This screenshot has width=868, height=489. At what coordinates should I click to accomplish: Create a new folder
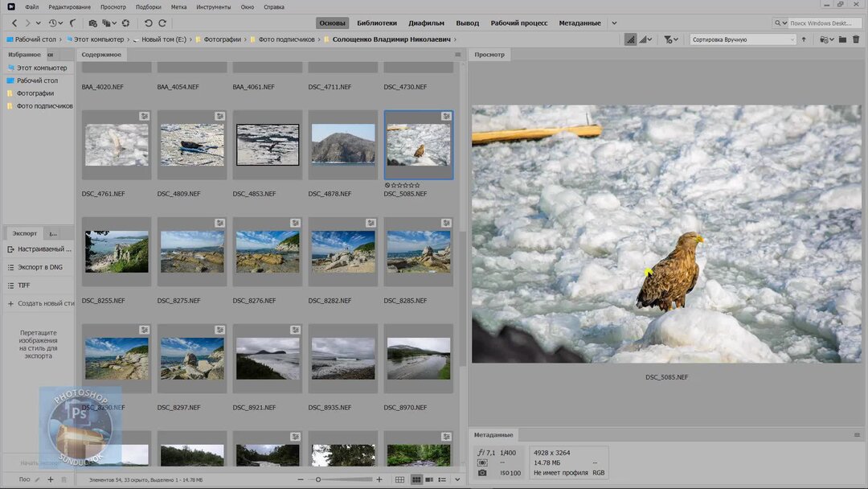[842, 39]
